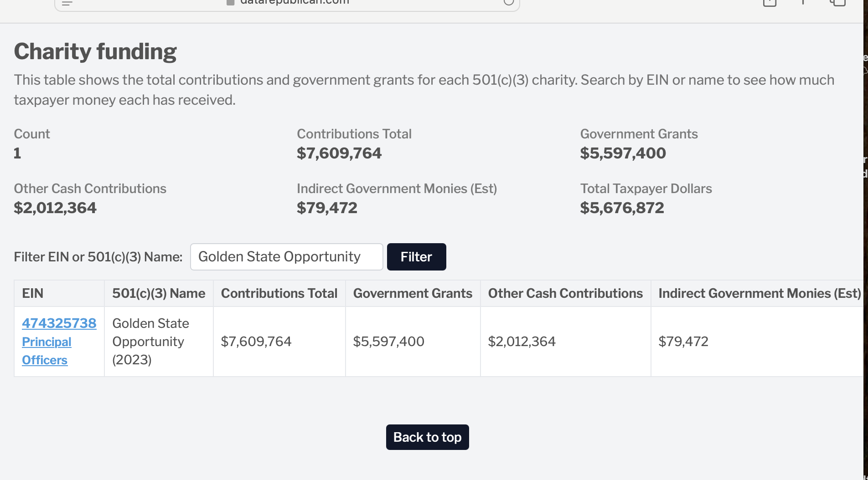This screenshot has width=868, height=480.
Task: Click the datarepublican.com address bar
Action: (294, 2)
